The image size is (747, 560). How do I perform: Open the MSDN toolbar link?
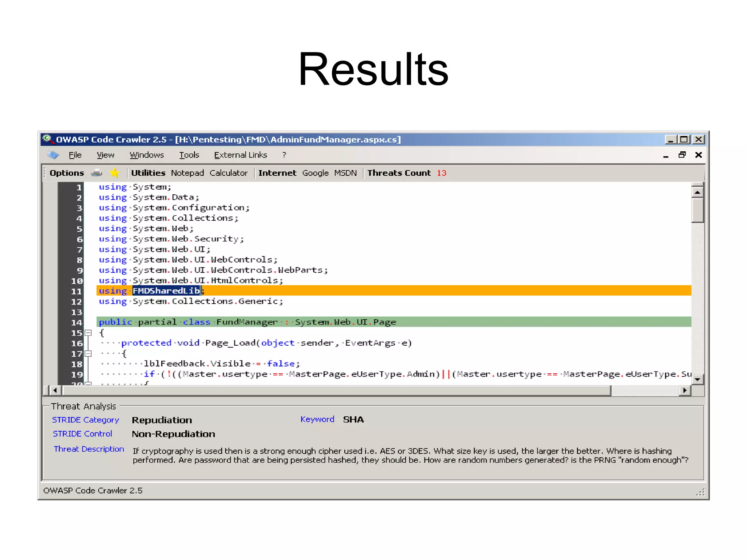(345, 173)
